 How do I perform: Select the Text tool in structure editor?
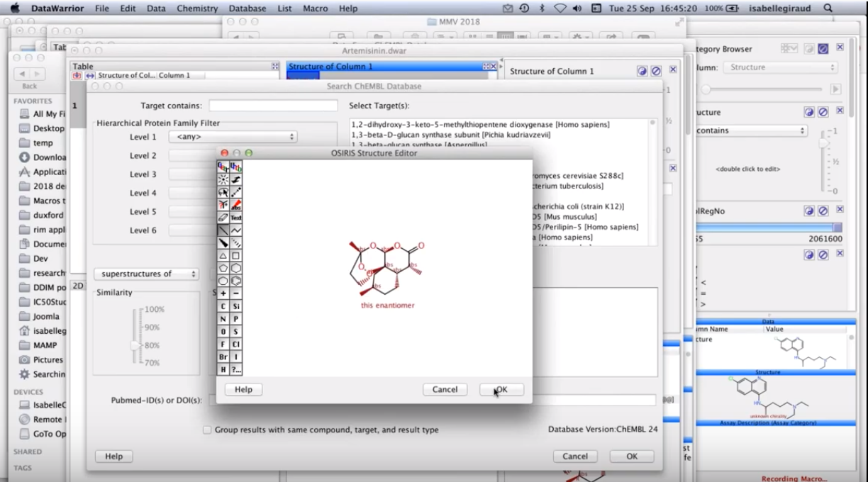click(x=236, y=218)
